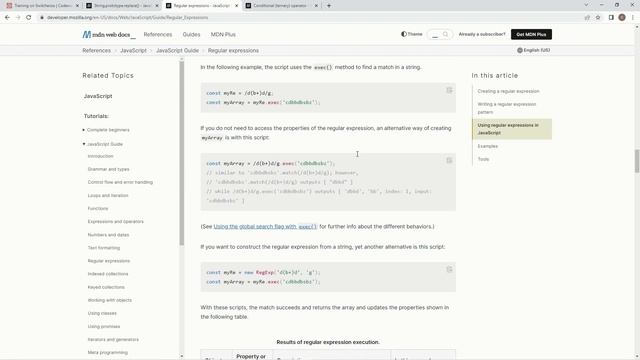Screen dimensions: 640x360
Task: Open Grammar and types in the sidebar
Action: coord(108,169)
